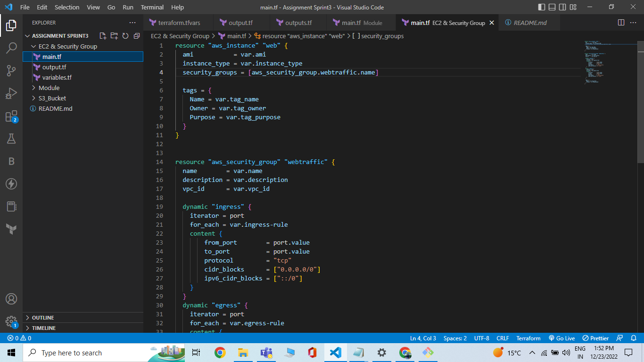Screen dimensions: 644x362
Task: Open the Testing panel
Action: click(x=11, y=138)
